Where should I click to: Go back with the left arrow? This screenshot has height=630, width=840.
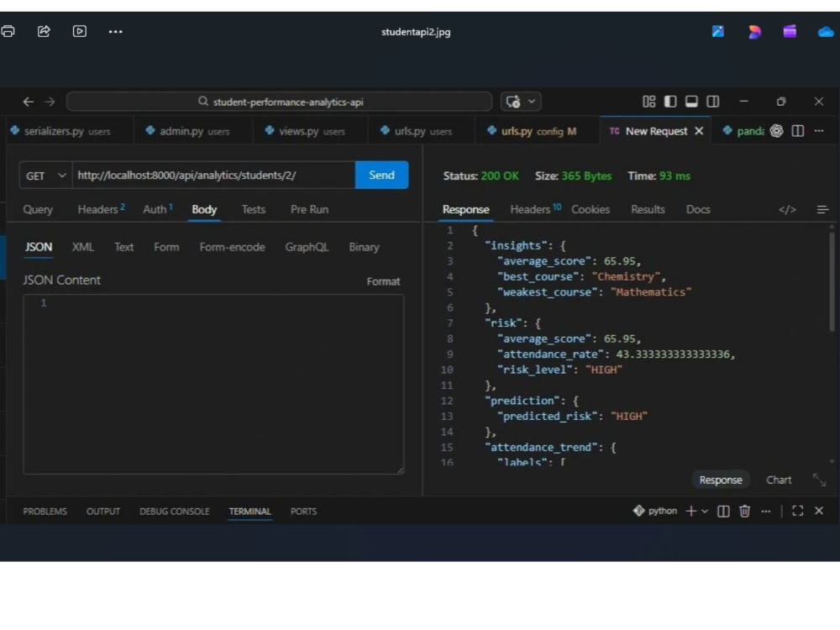pos(29,102)
